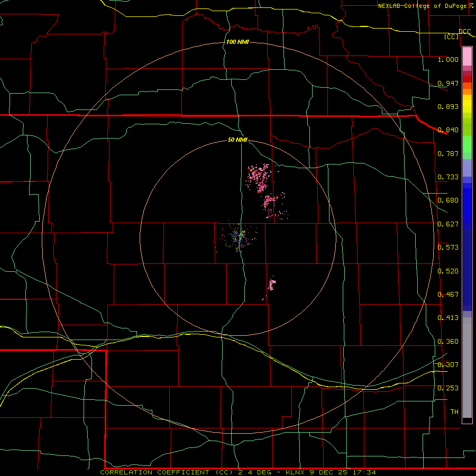Pick the orange swatch on color bar
This screenshot has width=476, height=476.
click(x=467, y=91)
